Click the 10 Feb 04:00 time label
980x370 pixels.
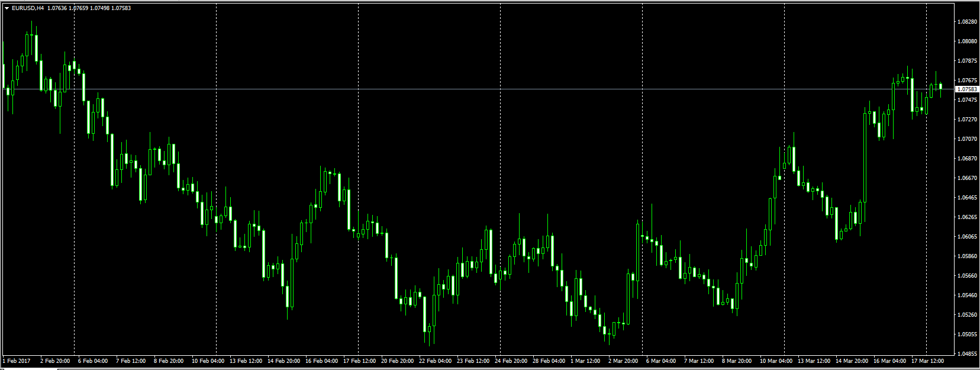pos(208,361)
